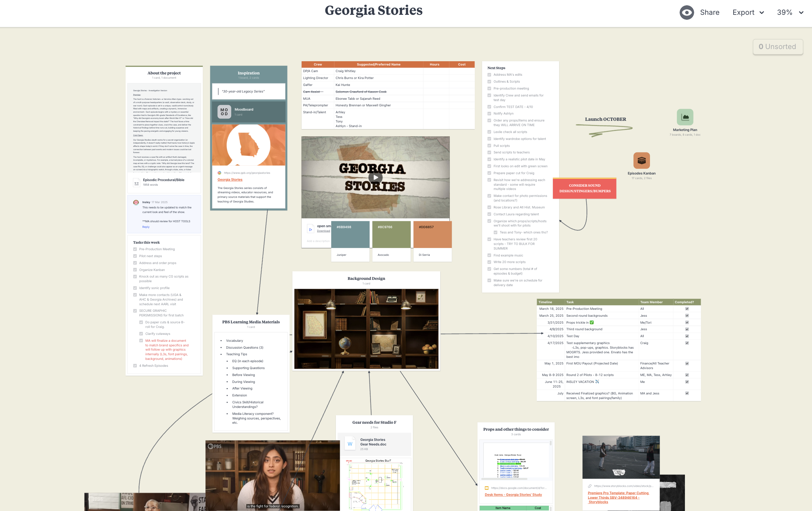Click the Georgia Stories Gear Needs.doc file icon
This screenshot has width=812, height=511.
(x=350, y=444)
